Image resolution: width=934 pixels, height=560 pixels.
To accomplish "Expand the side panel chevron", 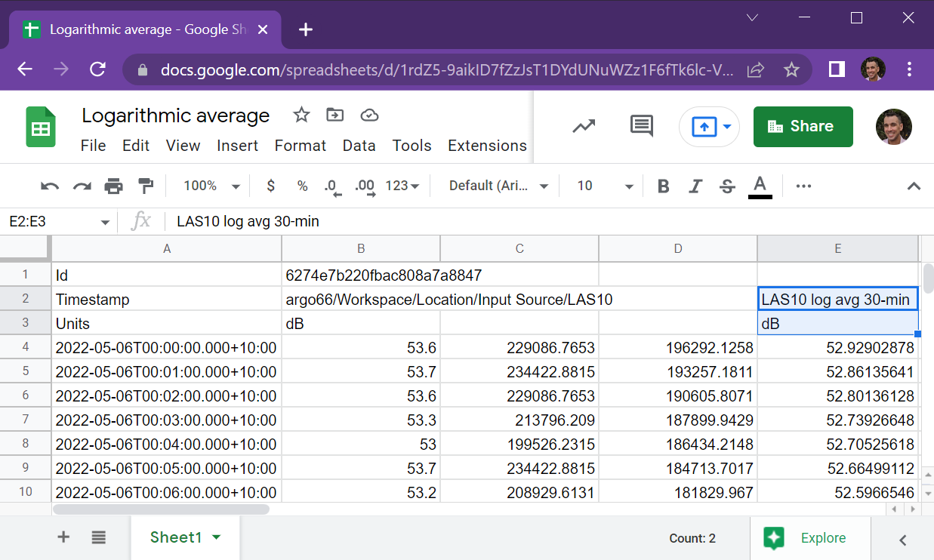I will (902, 539).
